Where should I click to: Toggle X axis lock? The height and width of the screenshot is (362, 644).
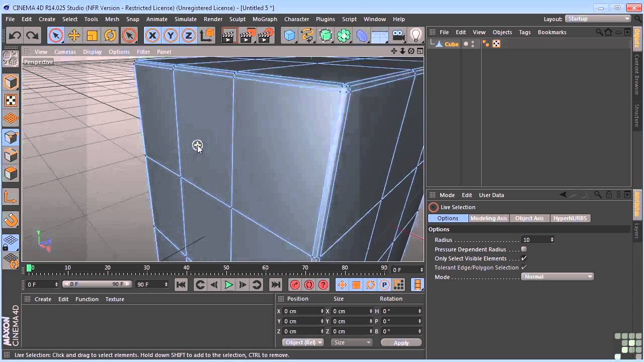(152, 35)
